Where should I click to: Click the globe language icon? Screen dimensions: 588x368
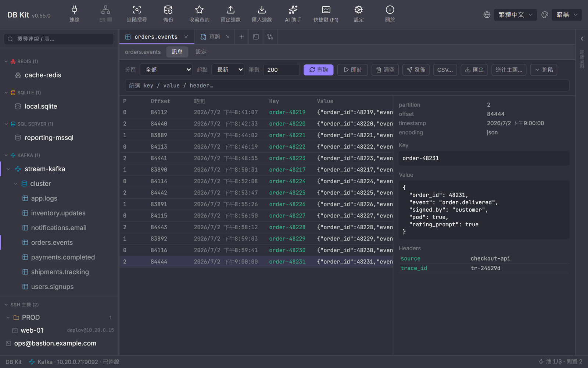coord(487,15)
